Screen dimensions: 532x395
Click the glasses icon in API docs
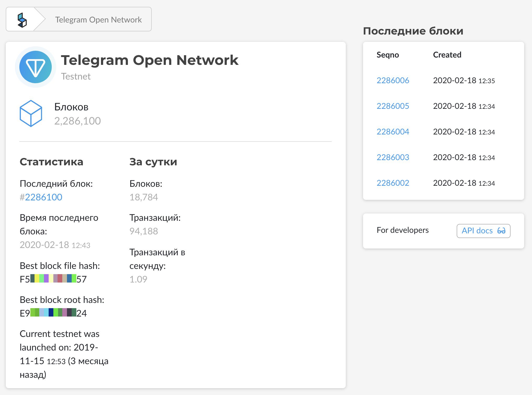[x=501, y=231]
